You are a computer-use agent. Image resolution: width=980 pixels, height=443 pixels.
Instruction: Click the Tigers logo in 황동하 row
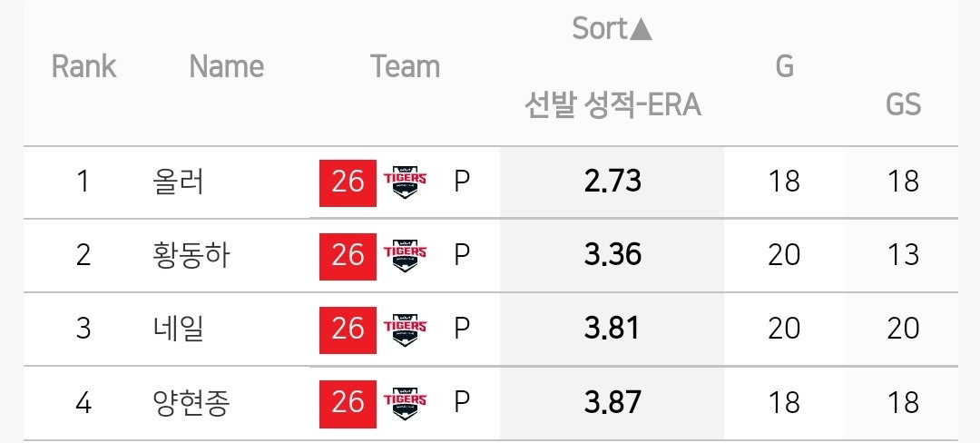(405, 256)
